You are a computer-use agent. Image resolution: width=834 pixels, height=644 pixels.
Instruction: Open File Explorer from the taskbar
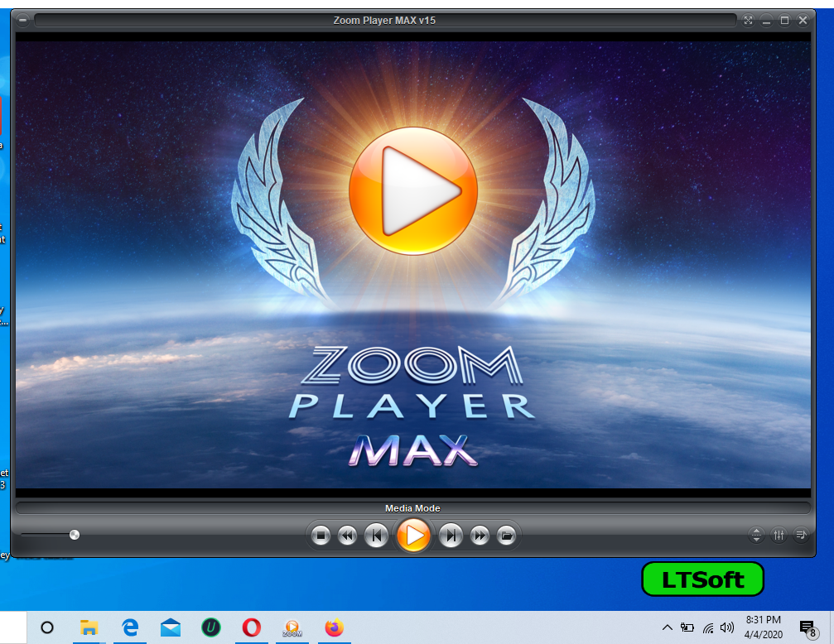pos(89,628)
